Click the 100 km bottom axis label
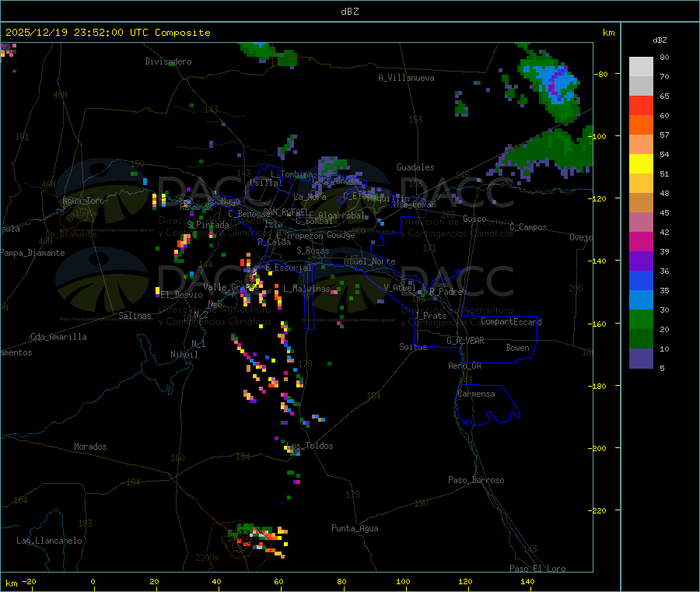The width and height of the screenshot is (700, 592). [403, 581]
